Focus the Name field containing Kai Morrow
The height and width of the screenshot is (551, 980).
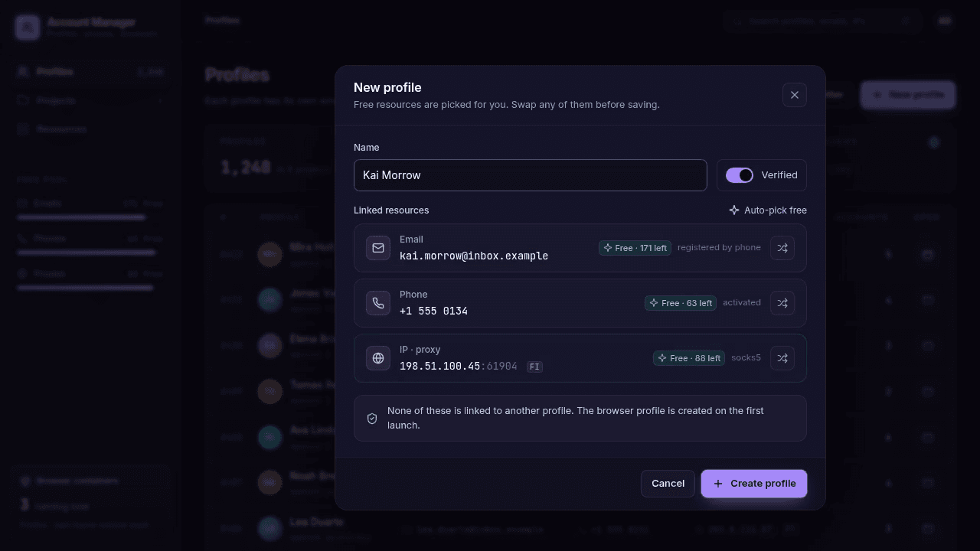[x=531, y=175]
